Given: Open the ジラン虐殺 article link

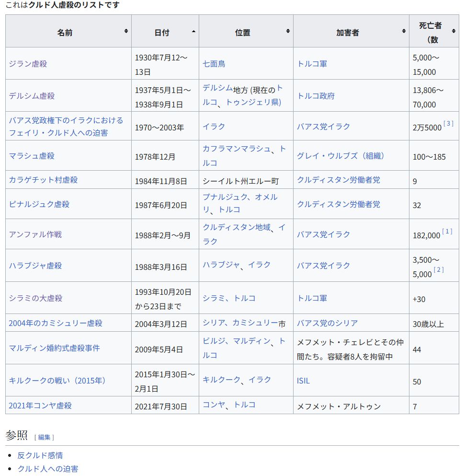Looking at the screenshot, I should click(28, 64).
